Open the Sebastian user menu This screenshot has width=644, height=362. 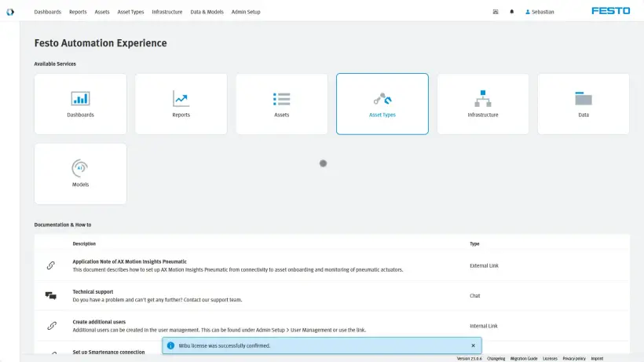click(540, 12)
